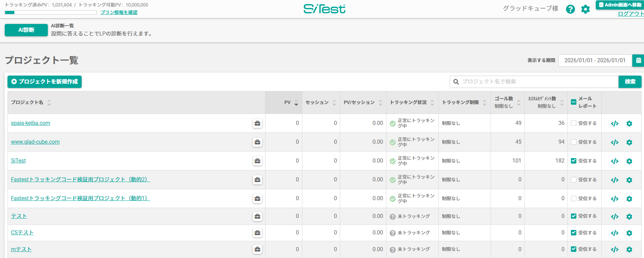Show tracking code for CSテスト project
The height and width of the screenshot is (258, 644).
point(615,233)
